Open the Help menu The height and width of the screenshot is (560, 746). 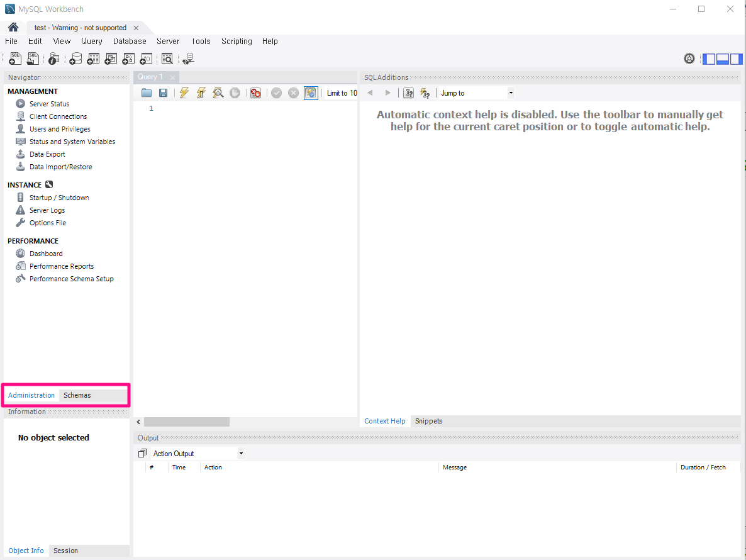pos(270,42)
